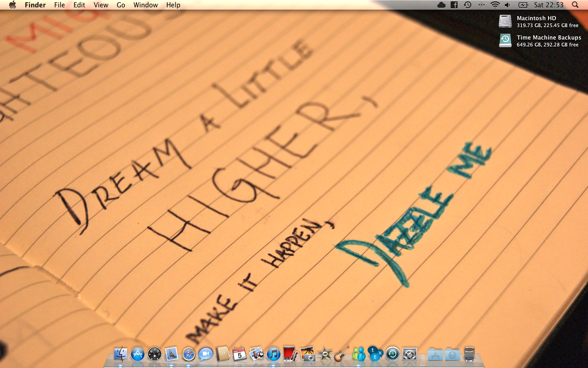This screenshot has width=588, height=368.
Task: Open Spotlight search magnifier
Action: click(575, 5)
